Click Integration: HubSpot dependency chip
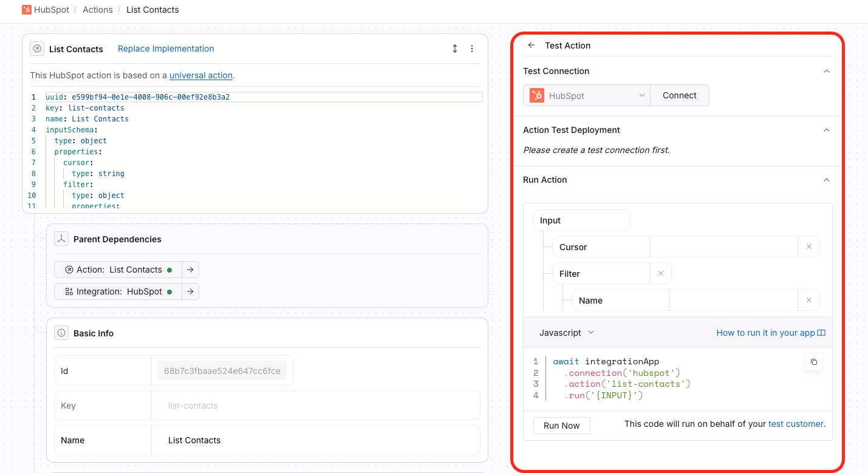The height and width of the screenshot is (473, 868). [118, 291]
